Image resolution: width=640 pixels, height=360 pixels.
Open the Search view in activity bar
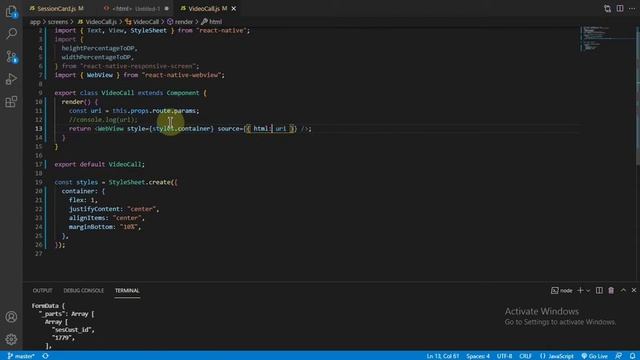click(11, 33)
